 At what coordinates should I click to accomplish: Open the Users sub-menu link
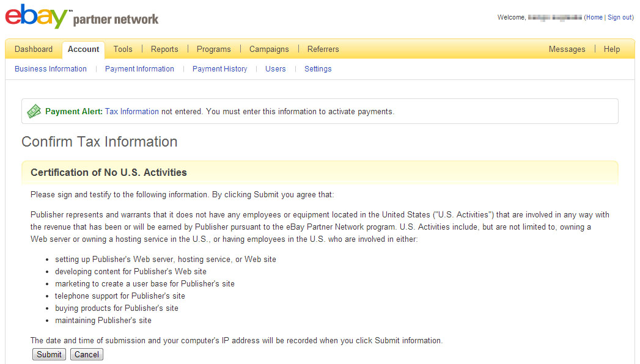(276, 69)
